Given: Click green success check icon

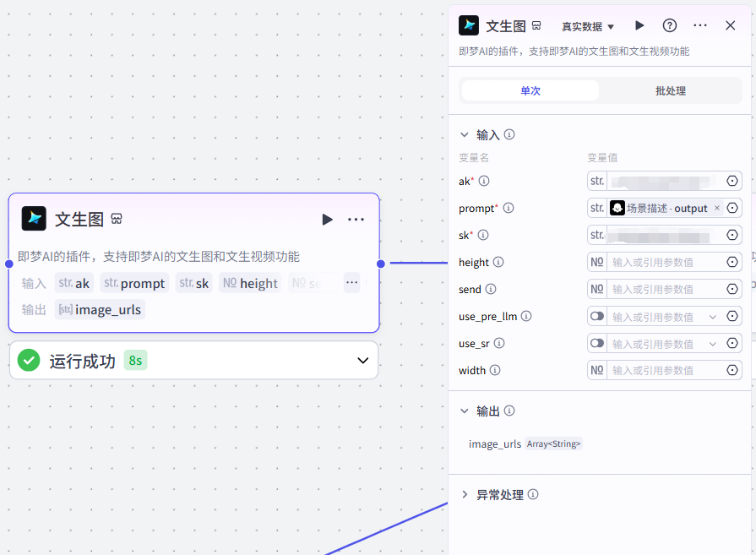Looking at the screenshot, I should coord(29,360).
